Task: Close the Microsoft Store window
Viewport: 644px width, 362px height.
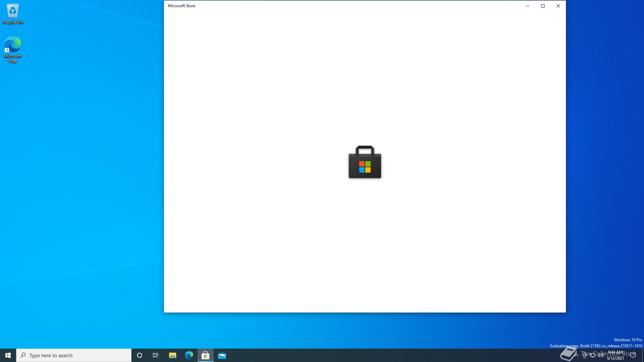Action: click(558, 6)
